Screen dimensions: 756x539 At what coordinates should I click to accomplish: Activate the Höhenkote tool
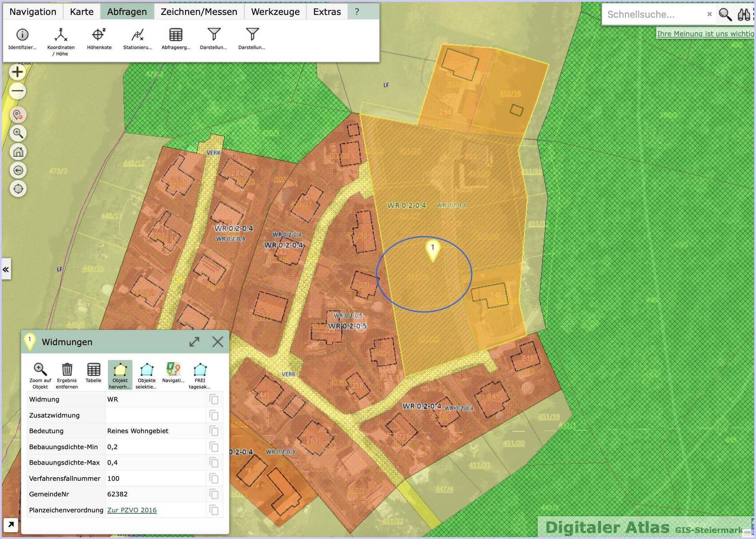click(x=99, y=35)
